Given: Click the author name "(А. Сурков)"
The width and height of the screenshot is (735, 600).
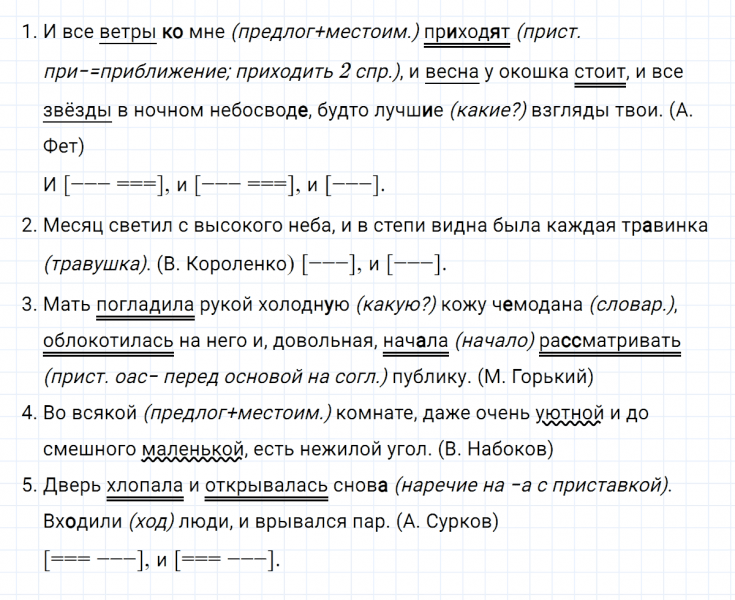Looking at the screenshot, I should tap(447, 523).
